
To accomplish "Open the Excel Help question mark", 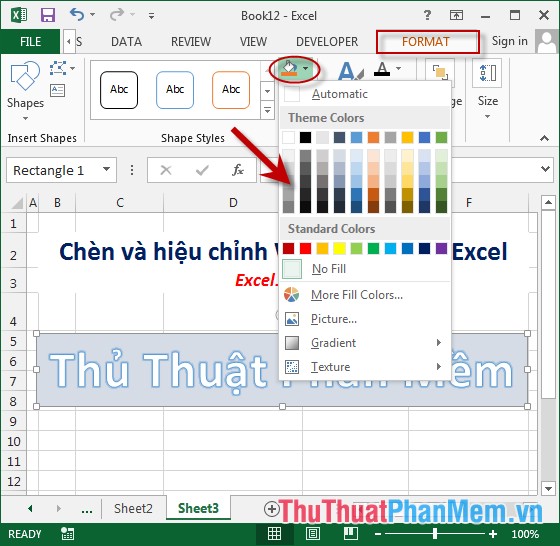I will [427, 15].
